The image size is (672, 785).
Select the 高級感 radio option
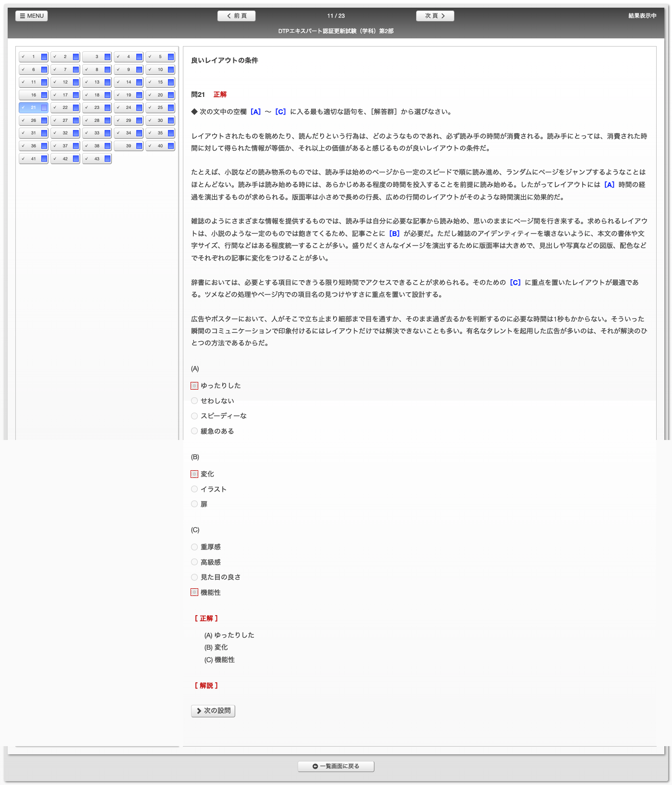pos(194,562)
